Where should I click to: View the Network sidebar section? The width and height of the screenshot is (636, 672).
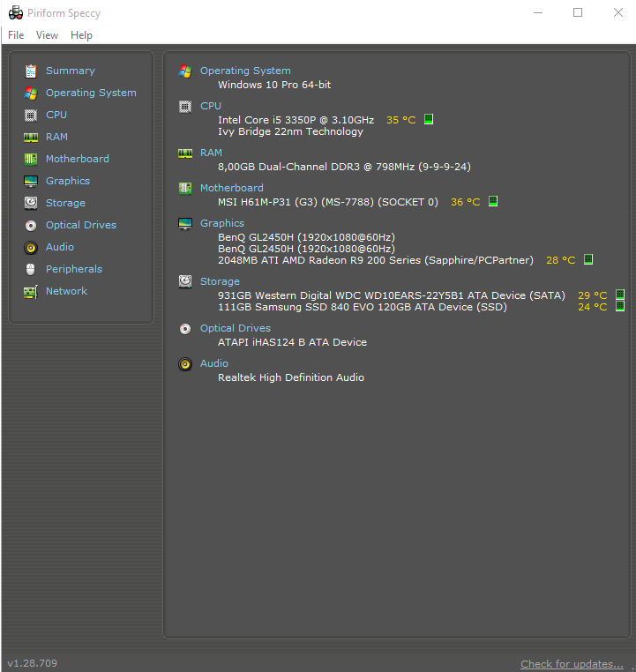click(x=66, y=291)
